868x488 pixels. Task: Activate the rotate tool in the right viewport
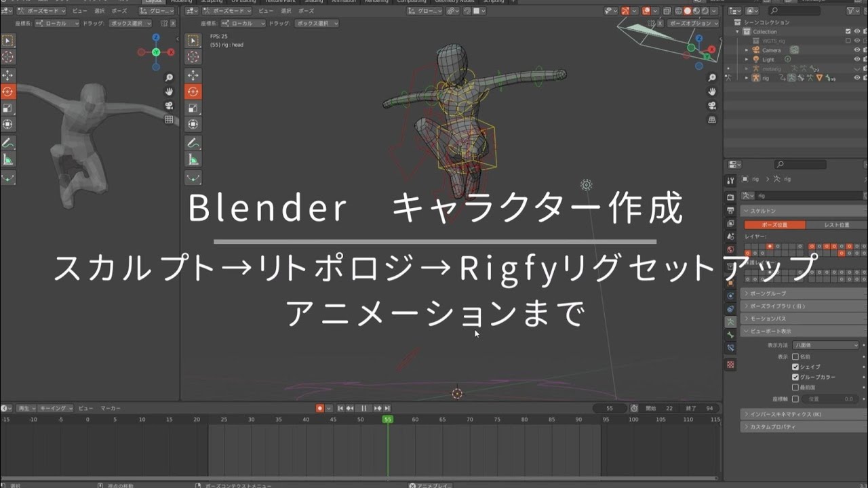point(193,91)
